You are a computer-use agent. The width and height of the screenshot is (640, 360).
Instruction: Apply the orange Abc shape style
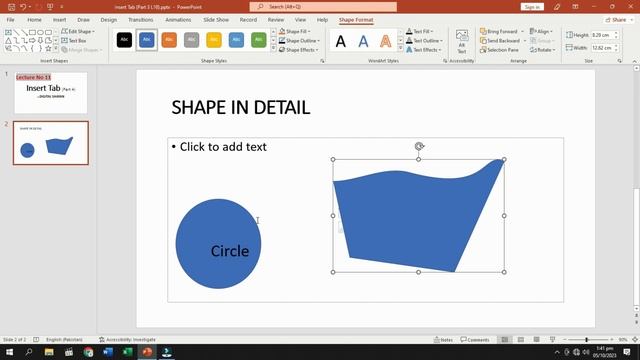(169, 40)
